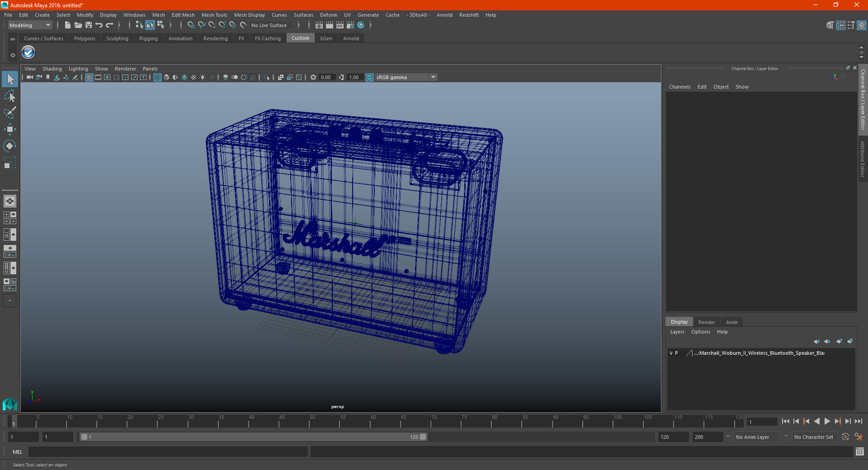Toggle snap to grids
This screenshot has width=868, height=470.
(191, 25)
